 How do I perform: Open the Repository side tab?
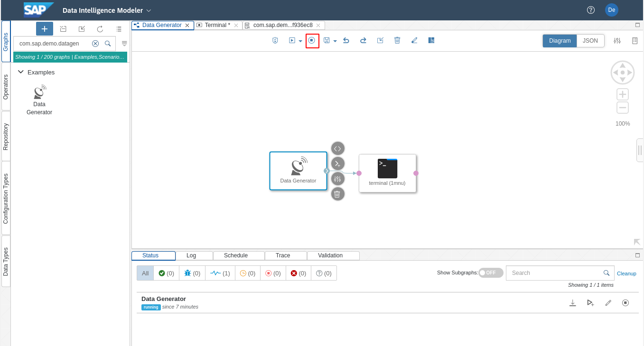[6, 137]
